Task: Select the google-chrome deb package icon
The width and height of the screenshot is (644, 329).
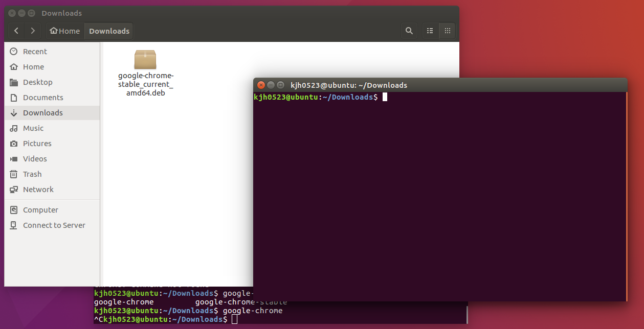Action: click(x=145, y=59)
